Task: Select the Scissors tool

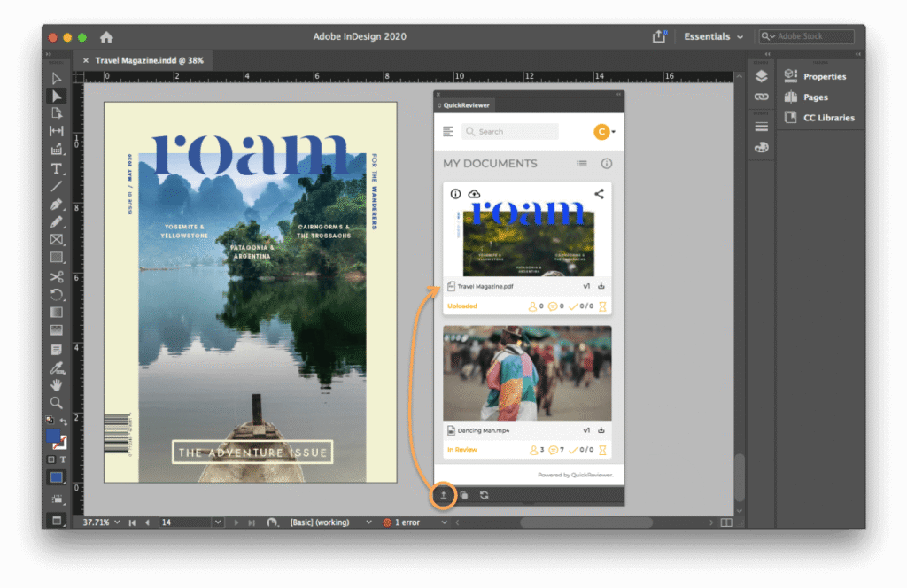Action: click(57, 276)
